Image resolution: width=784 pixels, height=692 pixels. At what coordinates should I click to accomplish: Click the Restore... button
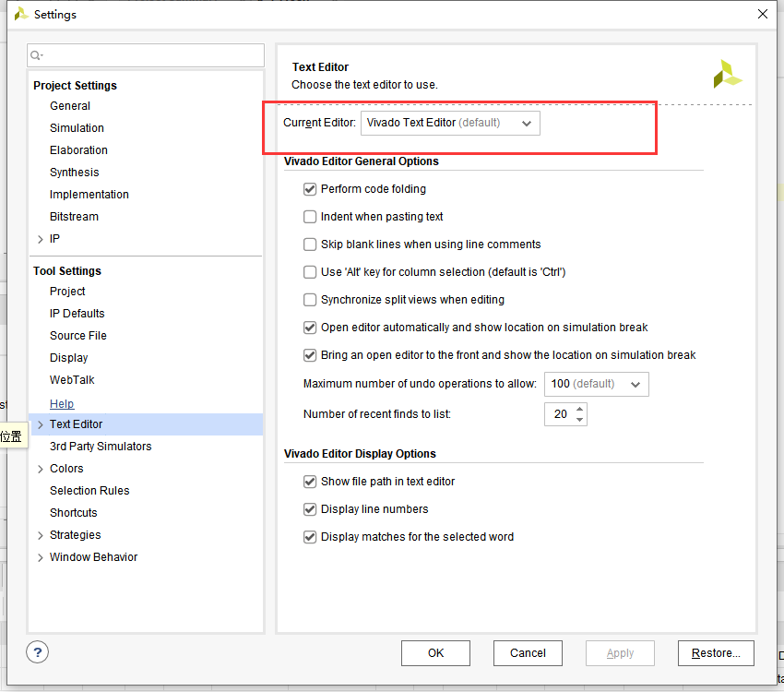(x=716, y=653)
